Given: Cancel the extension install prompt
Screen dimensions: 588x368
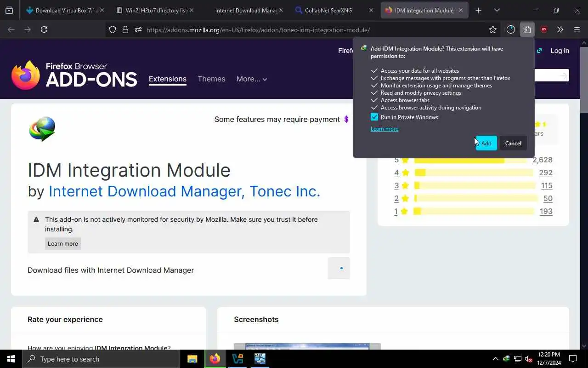Looking at the screenshot, I should tap(513, 144).
